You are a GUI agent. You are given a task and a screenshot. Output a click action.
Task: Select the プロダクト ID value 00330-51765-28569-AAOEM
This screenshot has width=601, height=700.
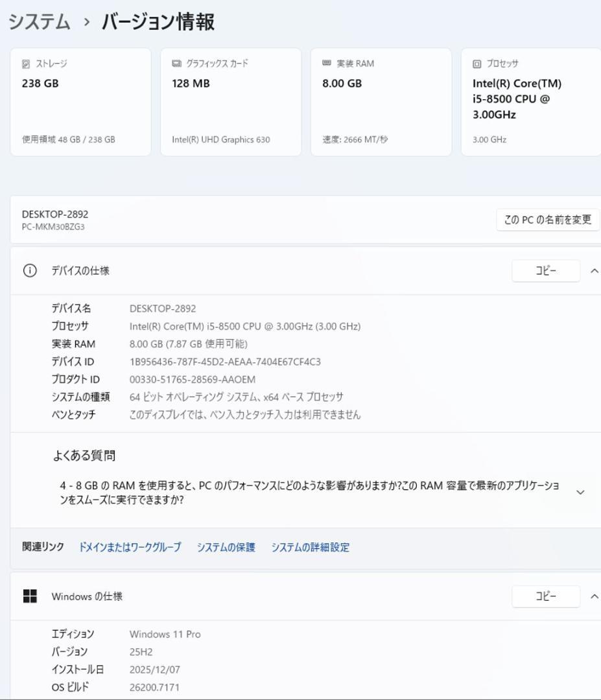coord(193,379)
